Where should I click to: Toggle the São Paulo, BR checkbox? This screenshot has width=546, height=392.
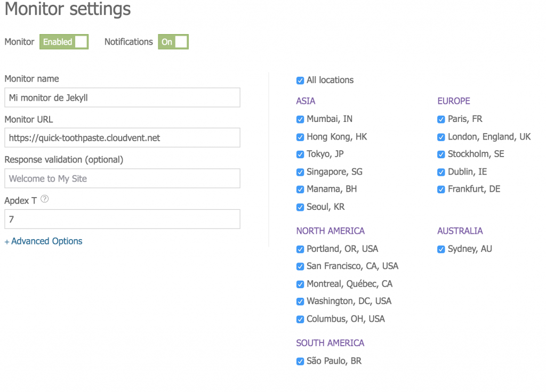tap(300, 362)
